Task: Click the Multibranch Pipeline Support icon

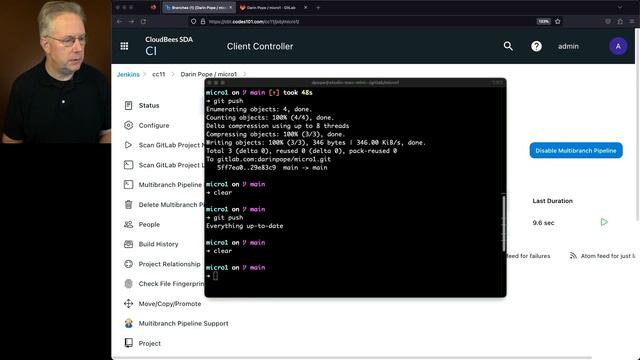Action: pyautogui.click(x=128, y=323)
